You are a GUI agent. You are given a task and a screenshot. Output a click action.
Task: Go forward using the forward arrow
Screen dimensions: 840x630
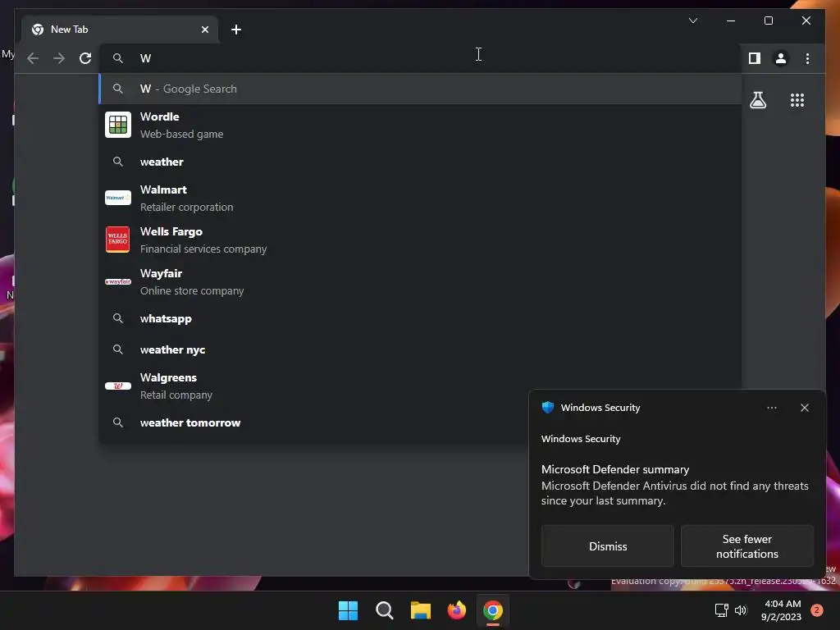click(59, 58)
